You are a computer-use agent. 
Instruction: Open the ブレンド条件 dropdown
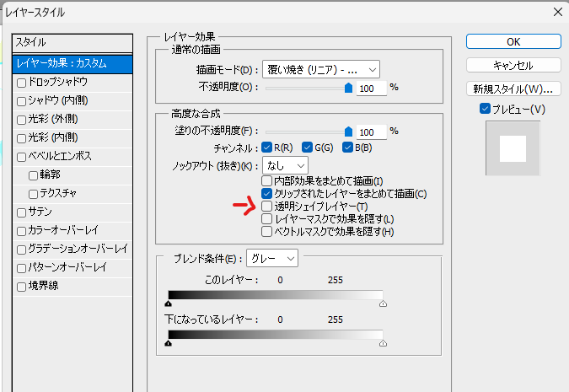point(272,258)
